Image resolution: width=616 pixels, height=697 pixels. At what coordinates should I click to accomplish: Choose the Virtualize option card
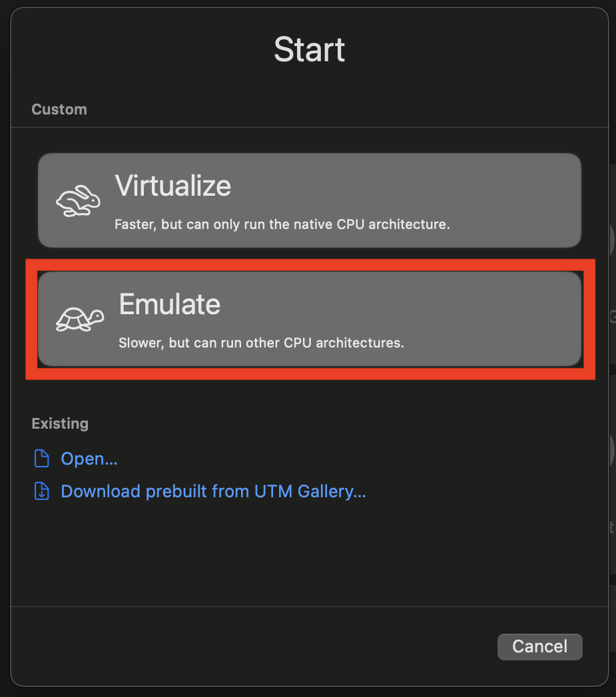tap(310, 200)
